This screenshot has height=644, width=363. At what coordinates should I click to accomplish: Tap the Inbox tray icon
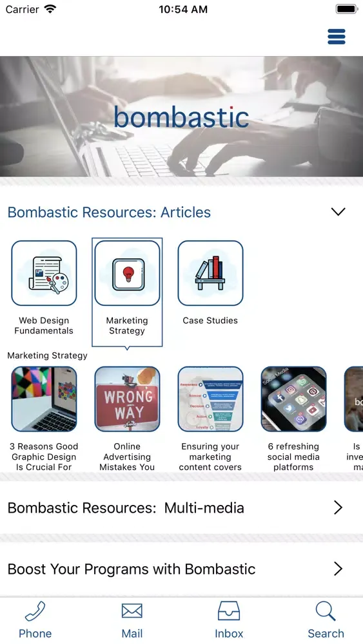[229, 611]
